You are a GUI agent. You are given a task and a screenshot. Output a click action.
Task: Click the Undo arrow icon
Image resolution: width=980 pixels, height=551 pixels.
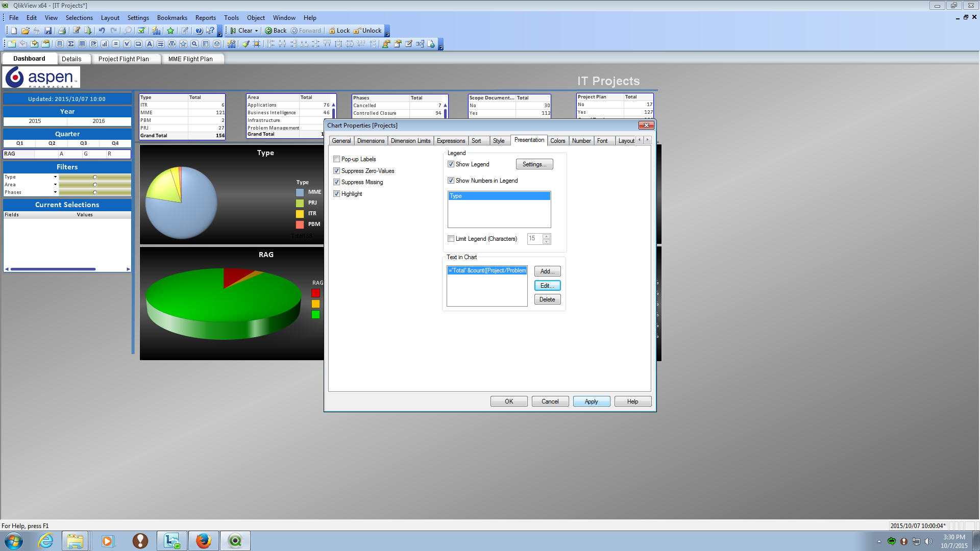coord(102,31)
